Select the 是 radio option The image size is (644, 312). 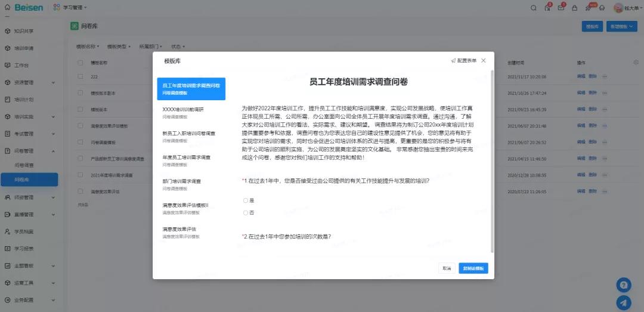[x=246, y=200]
